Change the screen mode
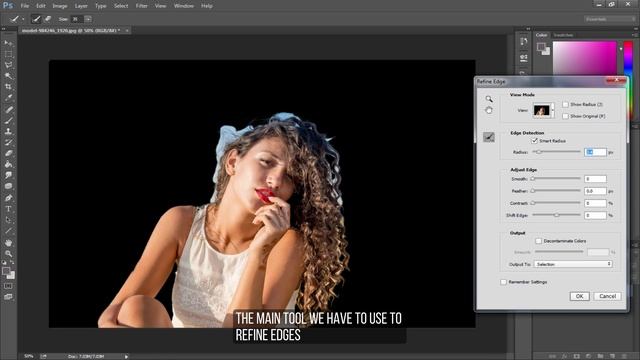This screenshot has height=360, width=640. [x=8, y=297]
